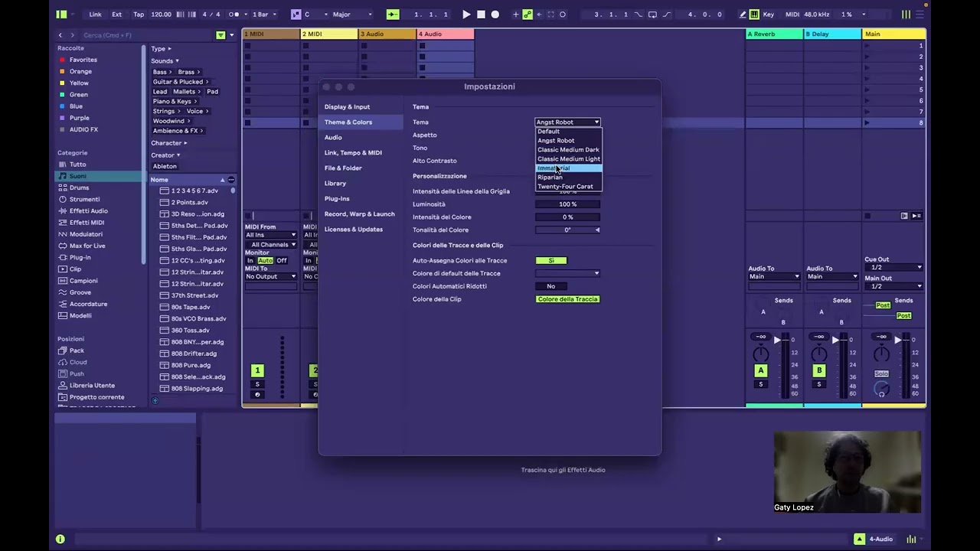Image resolution: width=980 pixels, height=551 pixels.
Task: Open Colore di default delle Tracce dropdown
Action: (567, 273)
